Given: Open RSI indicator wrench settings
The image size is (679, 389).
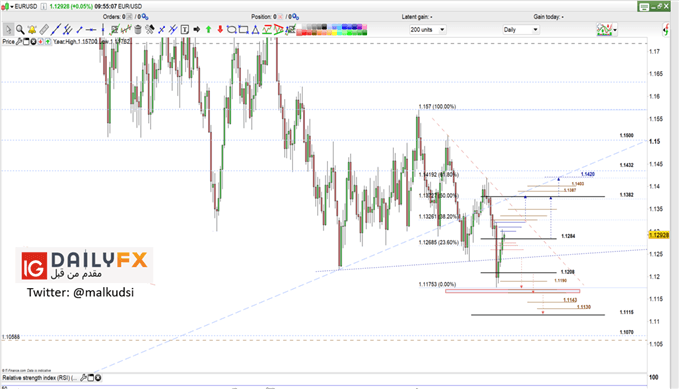Looking at the screenshot, I should click(84, 378).
